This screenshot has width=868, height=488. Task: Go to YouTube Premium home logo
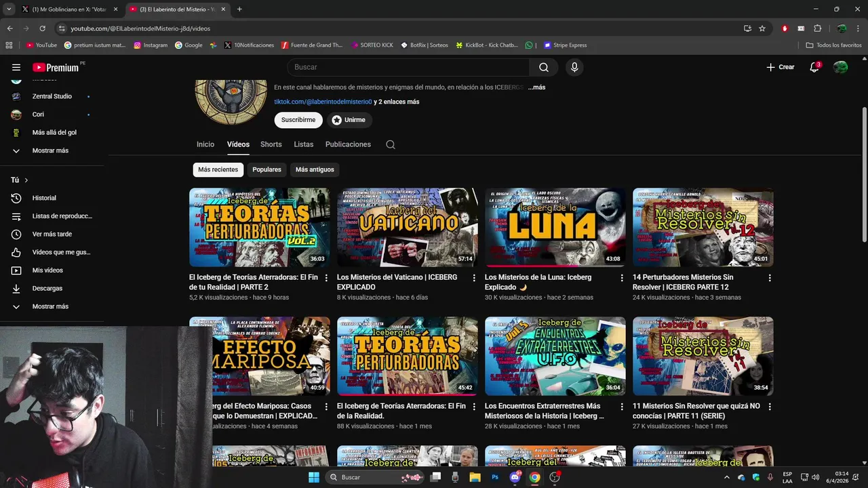(x=56, y=67)
